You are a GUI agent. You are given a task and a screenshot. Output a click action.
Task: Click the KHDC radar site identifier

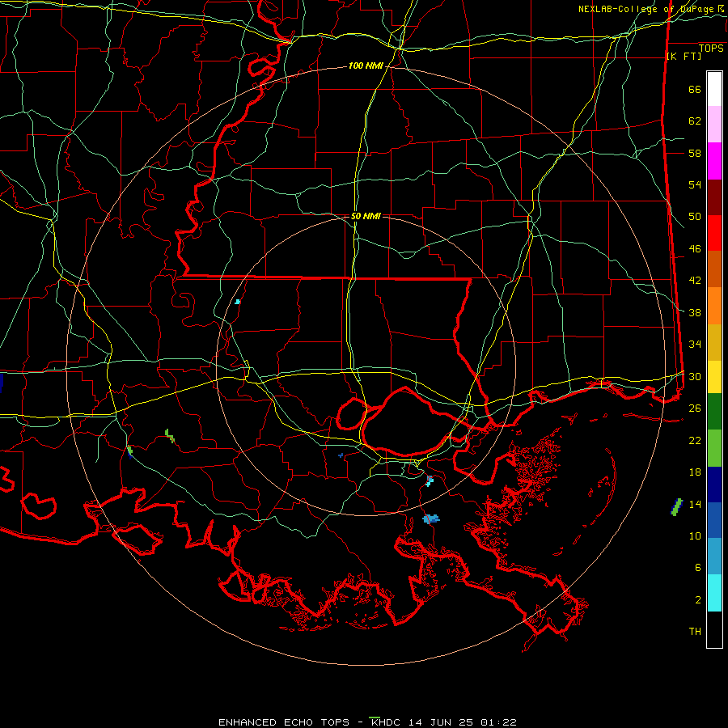click(385, 722)
